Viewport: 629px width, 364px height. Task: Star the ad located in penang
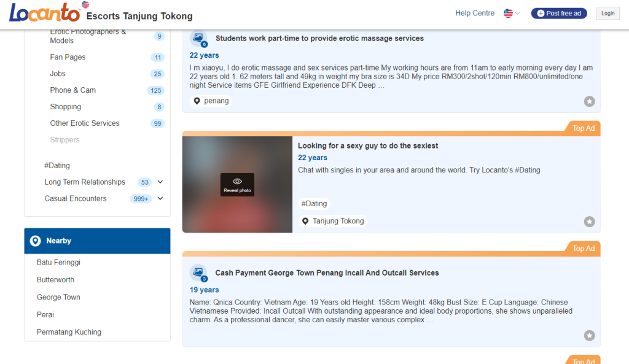589,101
